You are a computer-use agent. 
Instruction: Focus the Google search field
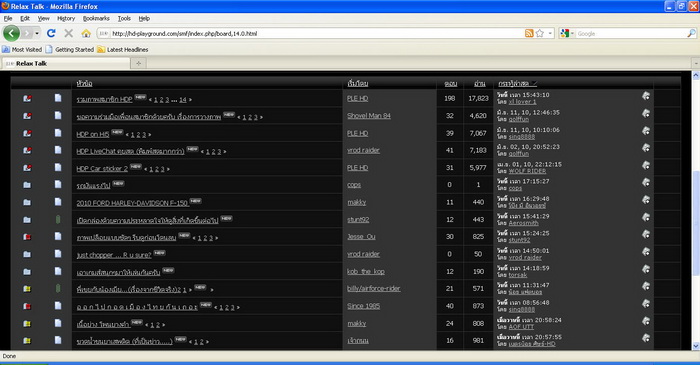[631, 33]
